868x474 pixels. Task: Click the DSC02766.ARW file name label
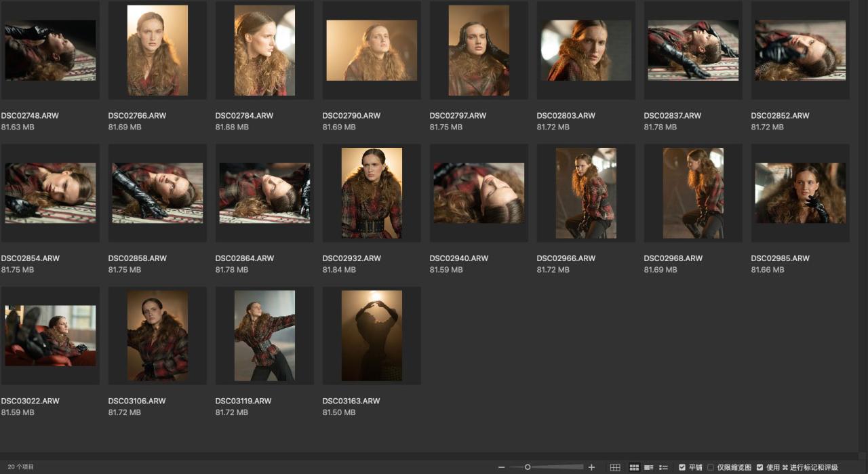[x=137, y=116]
